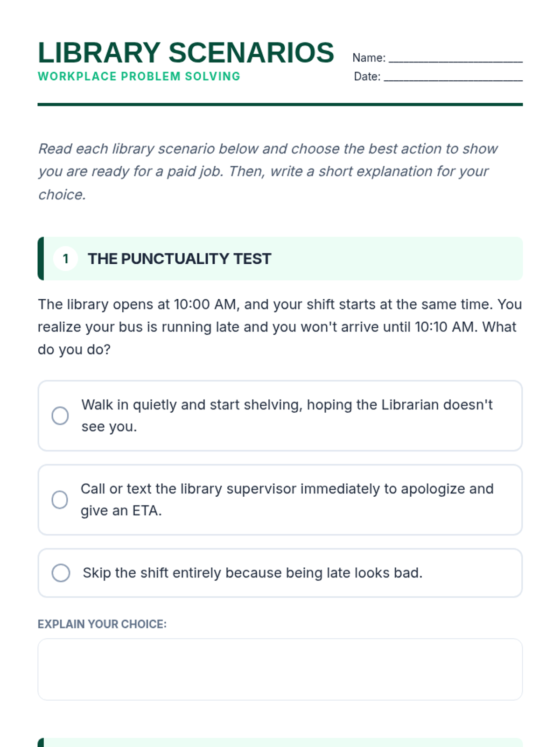Click the 'Explain Your Choice:' label
Viewport: 560px width, 747px height.
point(102,624)
